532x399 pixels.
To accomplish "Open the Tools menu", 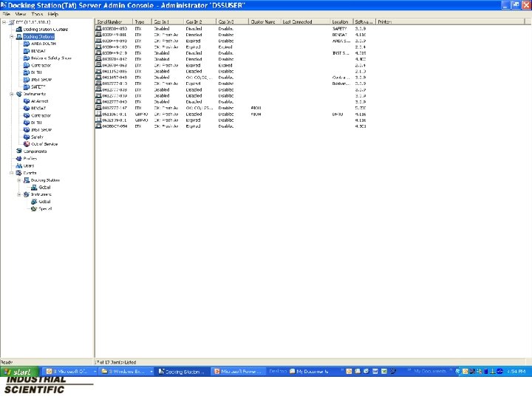I will pos(37,14).
